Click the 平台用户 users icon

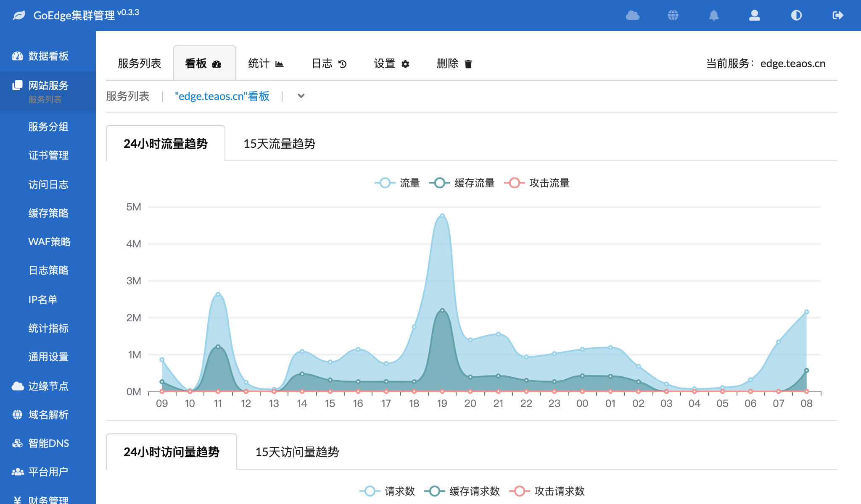click(18, 472)
